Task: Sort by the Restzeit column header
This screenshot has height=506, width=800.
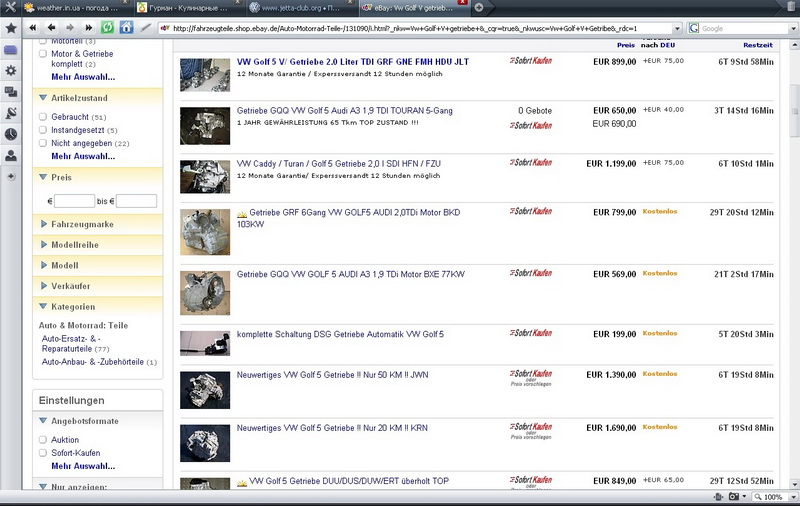Action: click(758, 45)
